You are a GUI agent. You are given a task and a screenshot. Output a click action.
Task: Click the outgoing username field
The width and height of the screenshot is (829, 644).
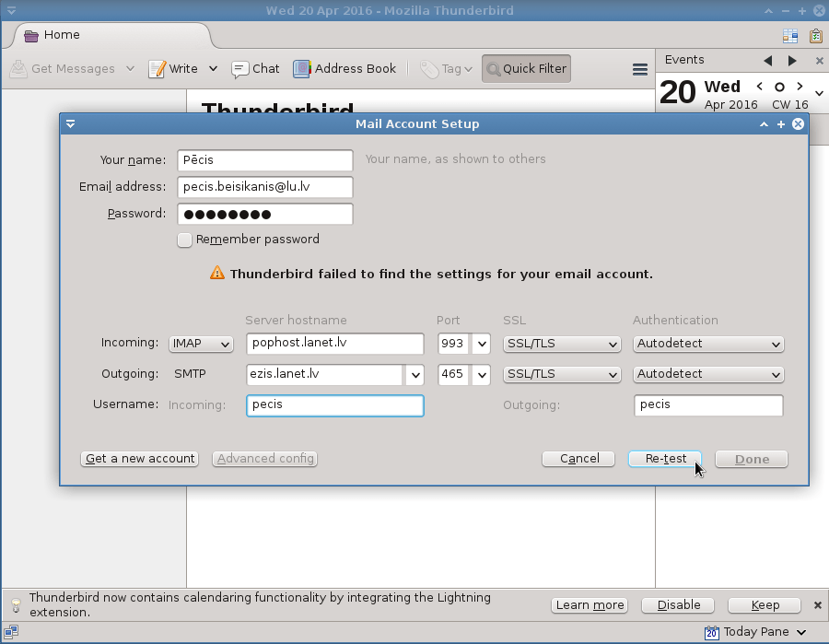[708, 405]
